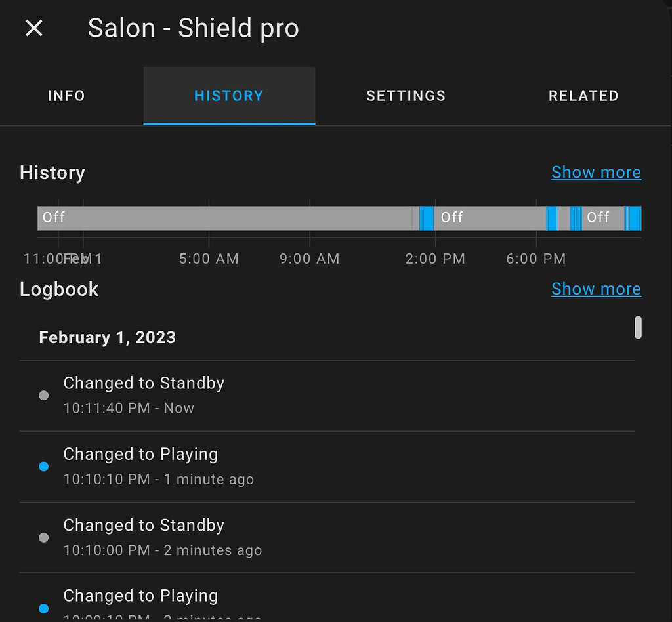Screen dimensions: 672x622
Task: Click the February 1, 2023 logbook header
Action: click(107, 337)
